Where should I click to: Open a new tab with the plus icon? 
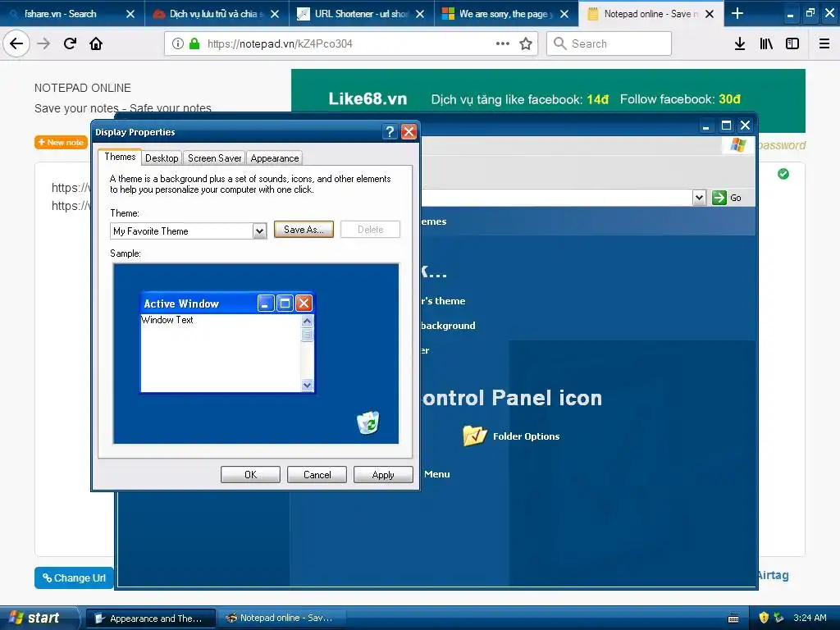click(x=737, y=13)
